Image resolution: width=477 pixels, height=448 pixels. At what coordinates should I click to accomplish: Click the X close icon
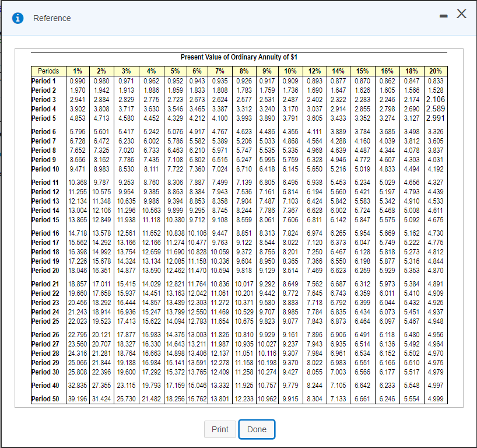point(461,15)
